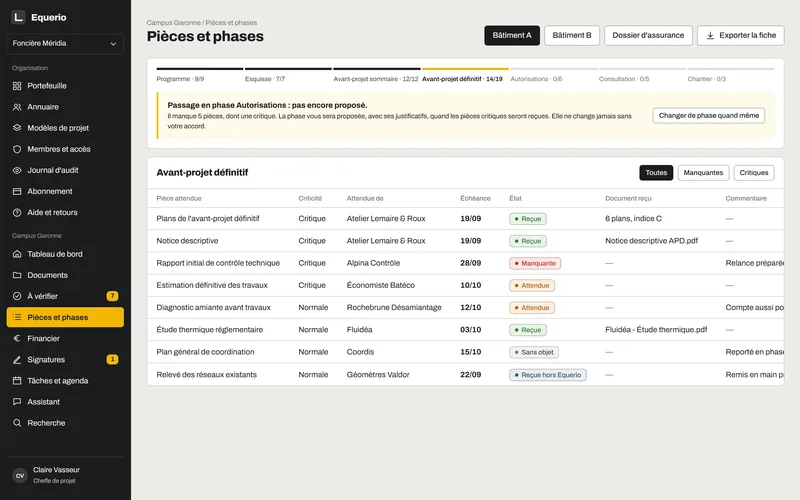The width and height of the screenshot is (800, 500).
Task: Click Claire Vasseur profile name
Action: 56,470
